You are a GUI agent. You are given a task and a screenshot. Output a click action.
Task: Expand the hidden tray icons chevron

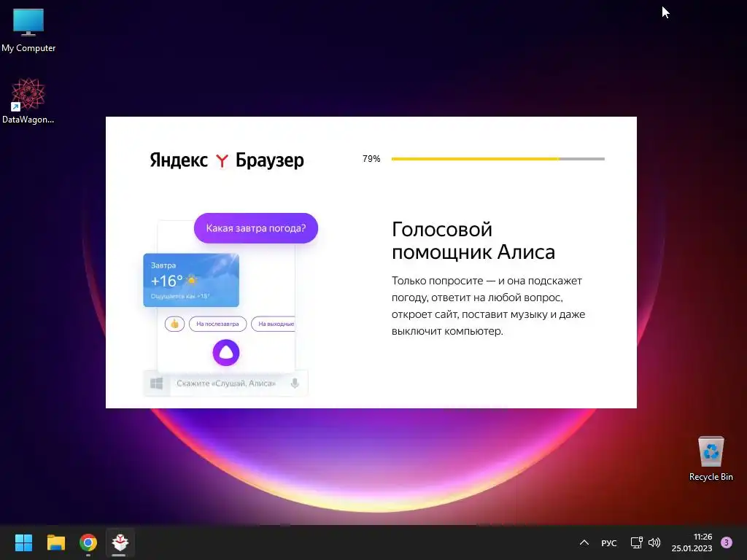pos(584,542)
